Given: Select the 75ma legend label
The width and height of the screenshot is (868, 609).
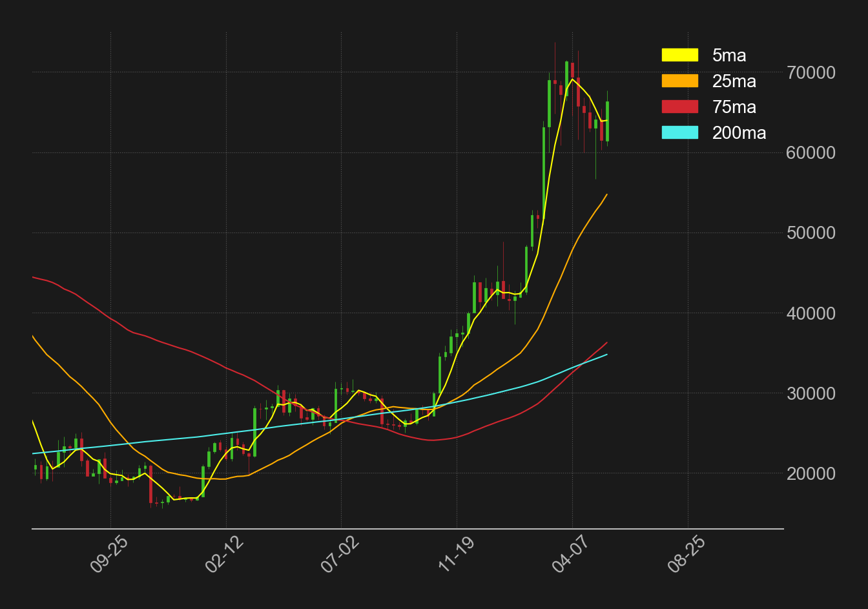Looking at the screenshot, I should [734, 107].
